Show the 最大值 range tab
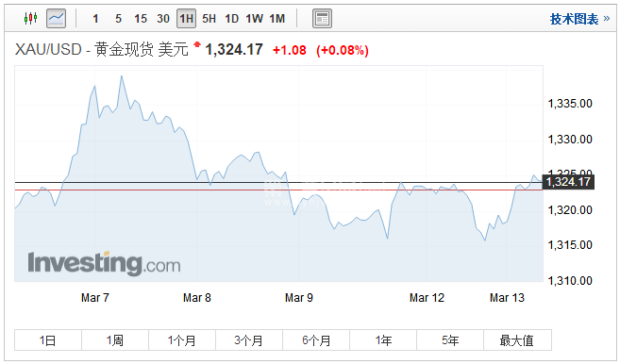 (x=517, y=339)
